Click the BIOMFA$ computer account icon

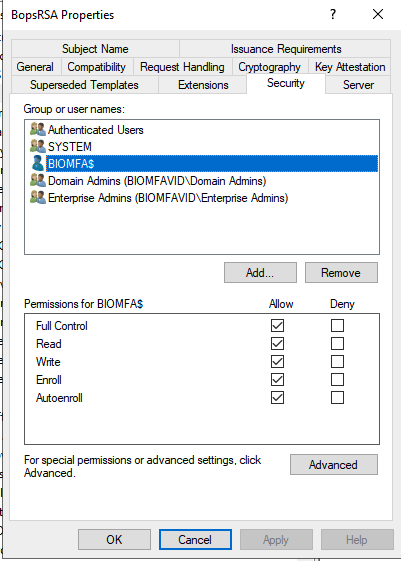38,164
